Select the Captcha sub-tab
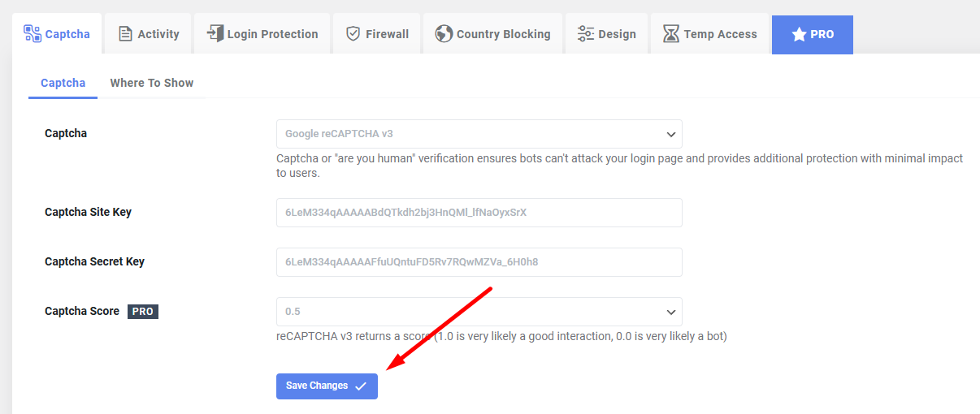980x414 pixels. point(63,83)
